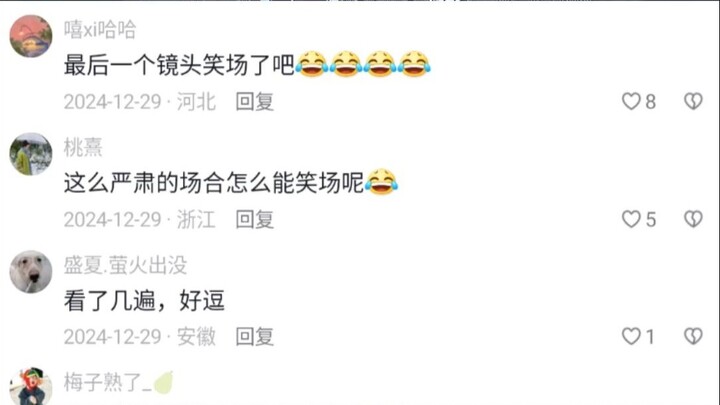720x405 pixels.
Task: Open 梅子熟了_ avatar at bottom
Action: (31, 387)
